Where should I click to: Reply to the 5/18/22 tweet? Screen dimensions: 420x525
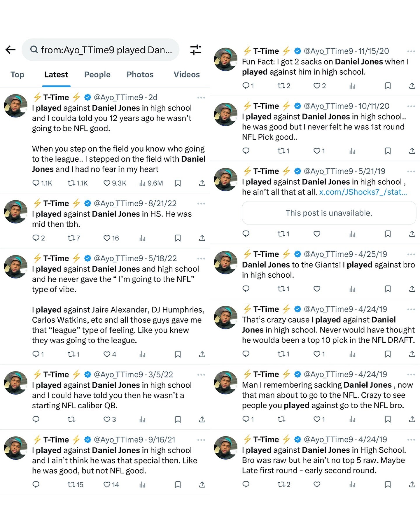pos(36,354)
